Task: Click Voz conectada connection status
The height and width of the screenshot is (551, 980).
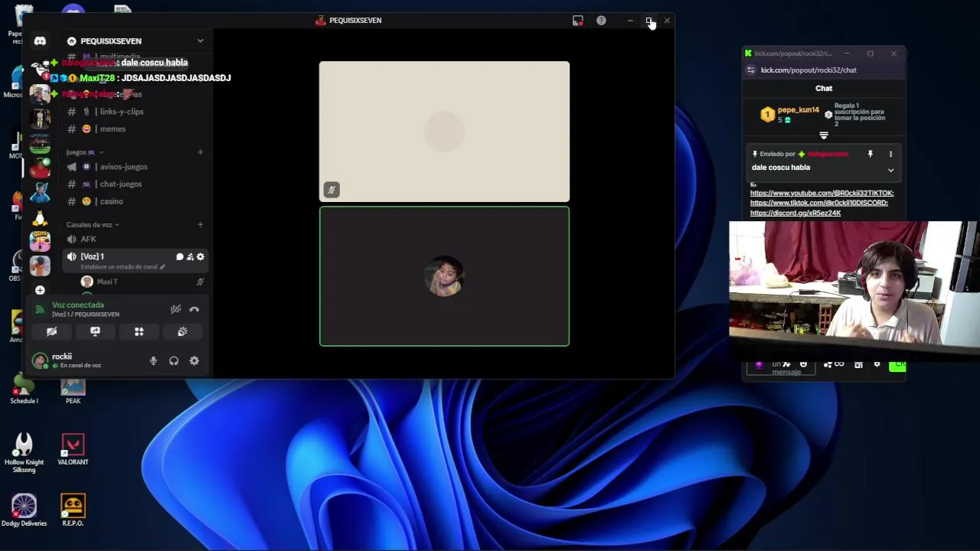Action: pyautogui.click(x=78, y=305)
